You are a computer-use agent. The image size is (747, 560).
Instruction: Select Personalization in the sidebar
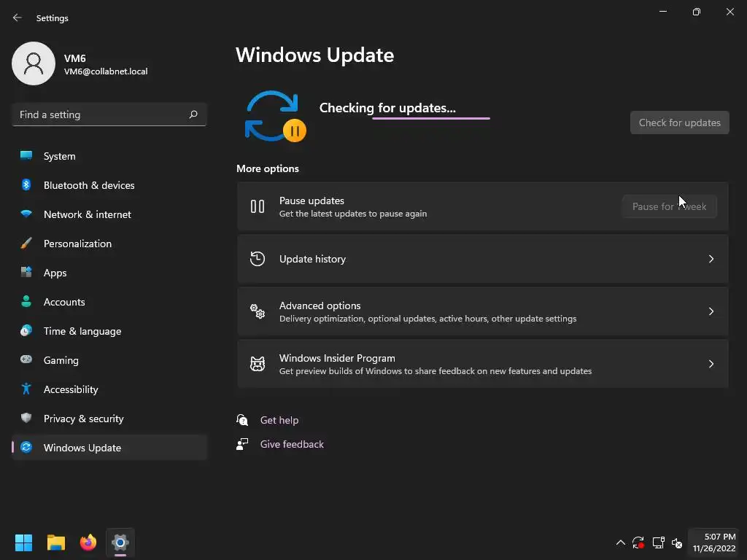pos(109,244)
